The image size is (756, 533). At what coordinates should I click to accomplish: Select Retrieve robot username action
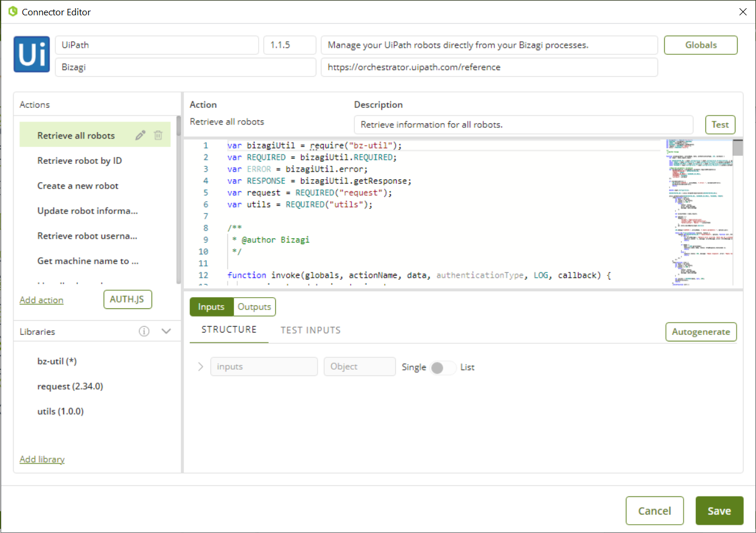coord(87,236)
